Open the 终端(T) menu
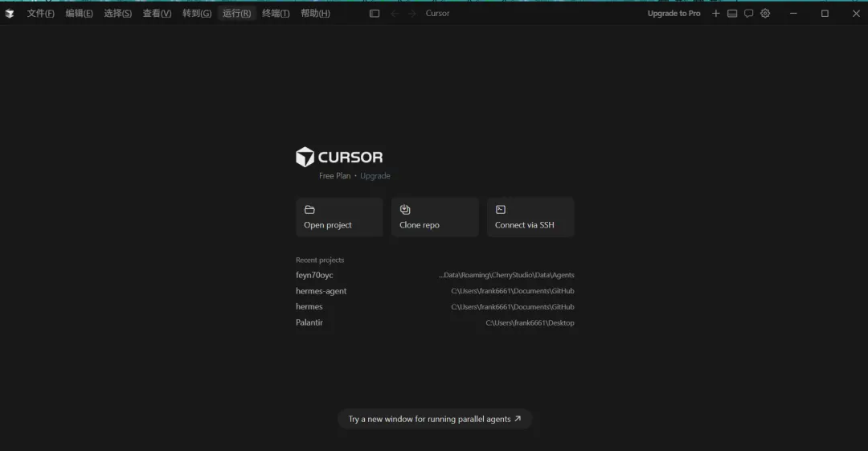The height and width of the screenshot is (451, 868). pos(276,14)
